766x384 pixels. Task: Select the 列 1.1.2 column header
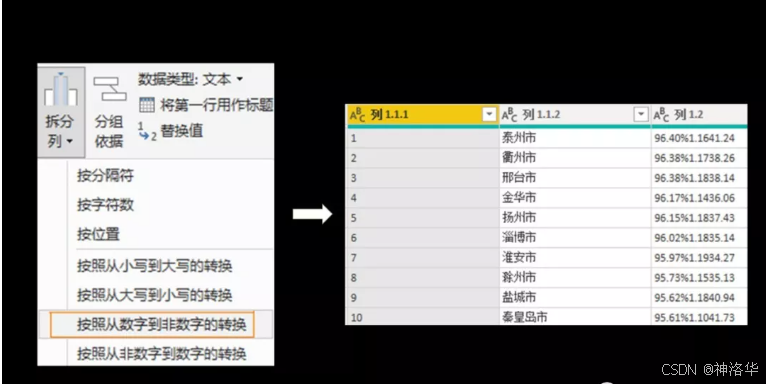coord(574,115)
